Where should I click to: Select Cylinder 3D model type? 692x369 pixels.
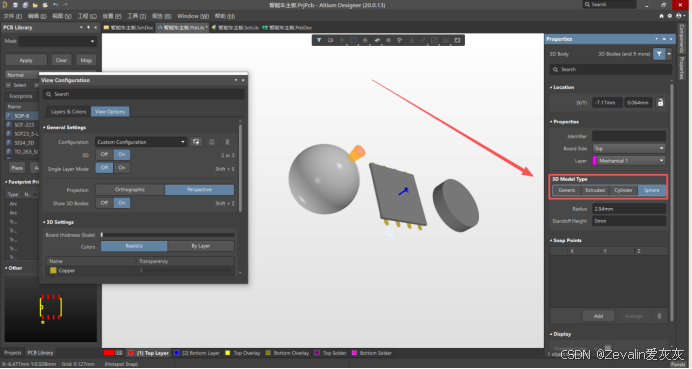623,190
